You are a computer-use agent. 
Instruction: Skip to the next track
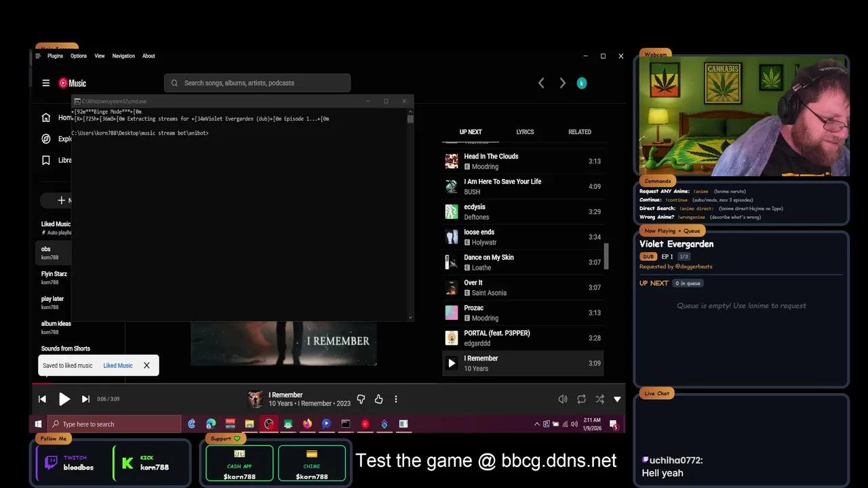[x=85, y=399]
